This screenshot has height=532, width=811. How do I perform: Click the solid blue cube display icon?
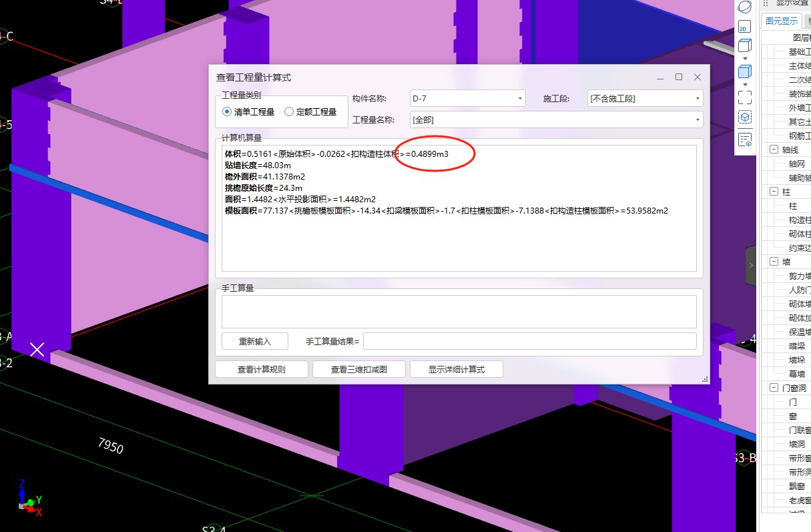coord(745,71)
